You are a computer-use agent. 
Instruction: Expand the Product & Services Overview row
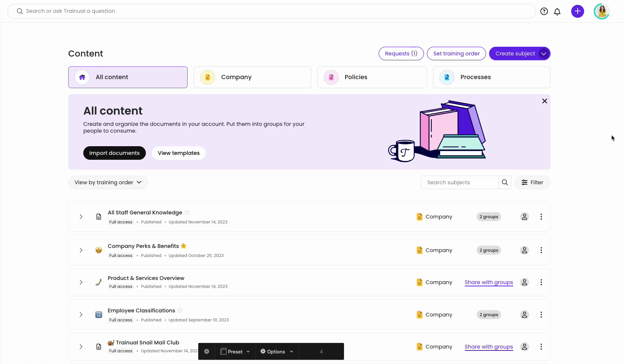click(x=81, y=282)
